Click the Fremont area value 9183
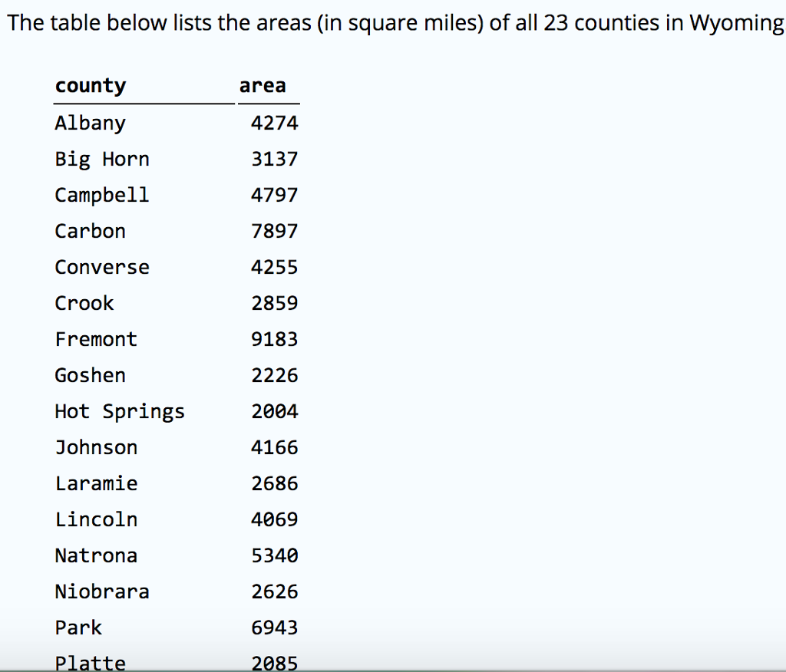 (275, 339)
